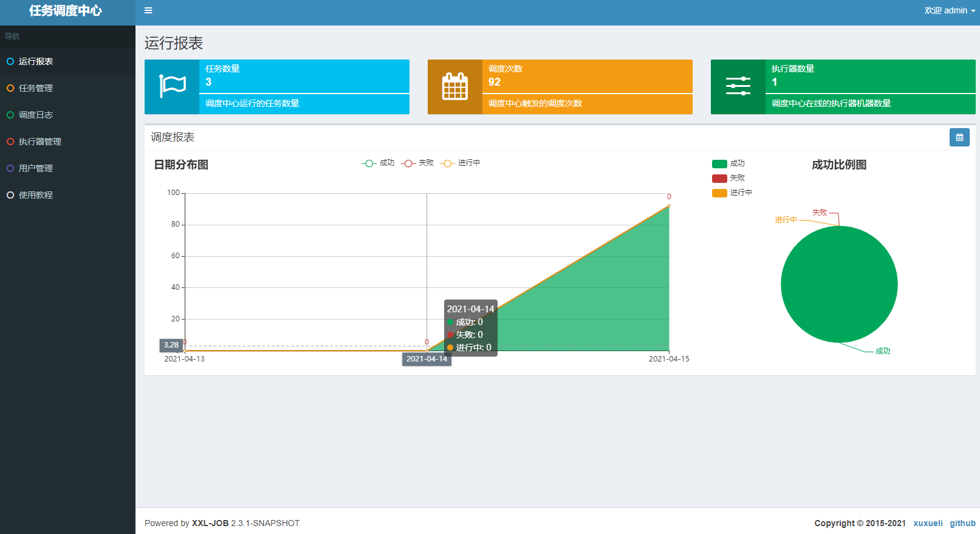The image size is (980, 534).
Task: Expand the 欢迎 admin user dropdown
Action: [950, 10]
